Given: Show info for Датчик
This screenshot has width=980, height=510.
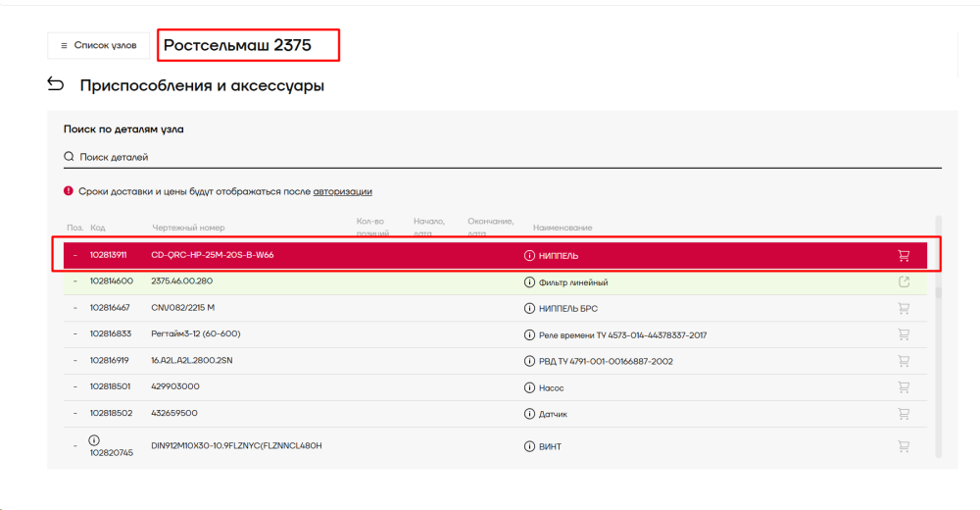Looking at the screenshot, I should pos(529,414).
